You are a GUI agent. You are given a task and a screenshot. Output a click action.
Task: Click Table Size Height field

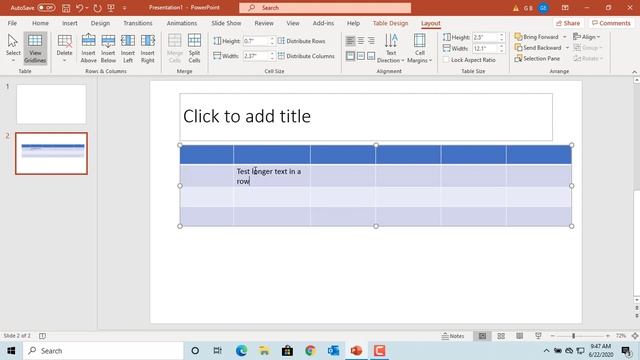(x=485, y=37)
